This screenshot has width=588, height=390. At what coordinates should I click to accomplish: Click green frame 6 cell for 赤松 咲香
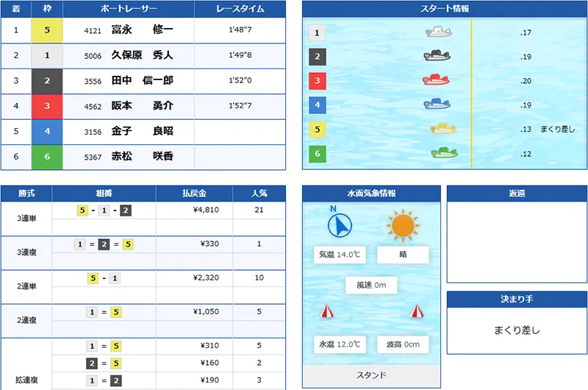[x=47, y=157]
